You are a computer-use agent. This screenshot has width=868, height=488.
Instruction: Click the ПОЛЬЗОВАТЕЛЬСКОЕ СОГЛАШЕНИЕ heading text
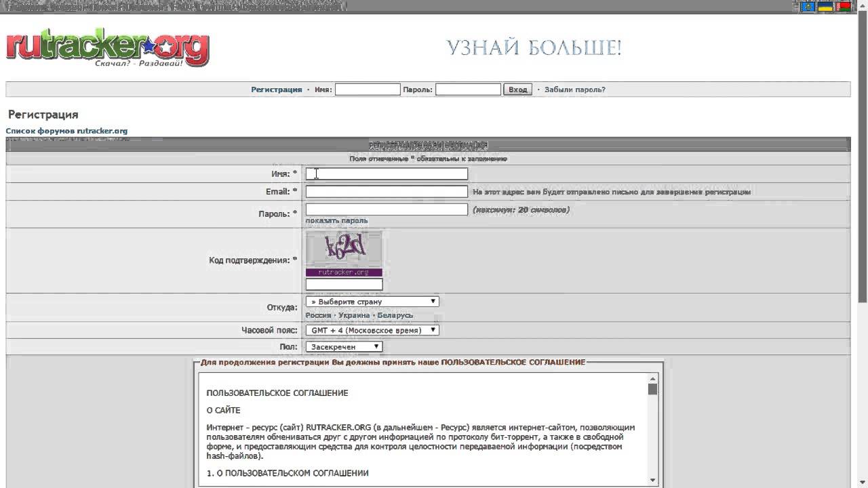277,393
